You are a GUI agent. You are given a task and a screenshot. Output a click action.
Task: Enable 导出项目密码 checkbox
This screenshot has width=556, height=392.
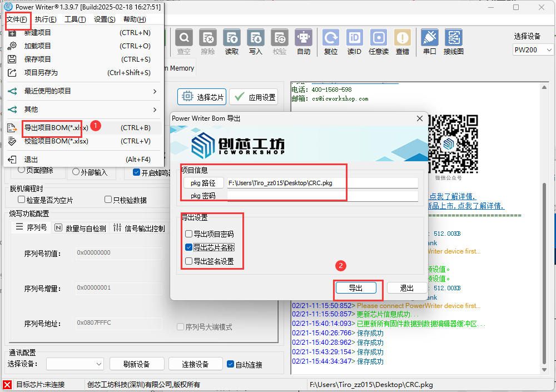point(188,234)
